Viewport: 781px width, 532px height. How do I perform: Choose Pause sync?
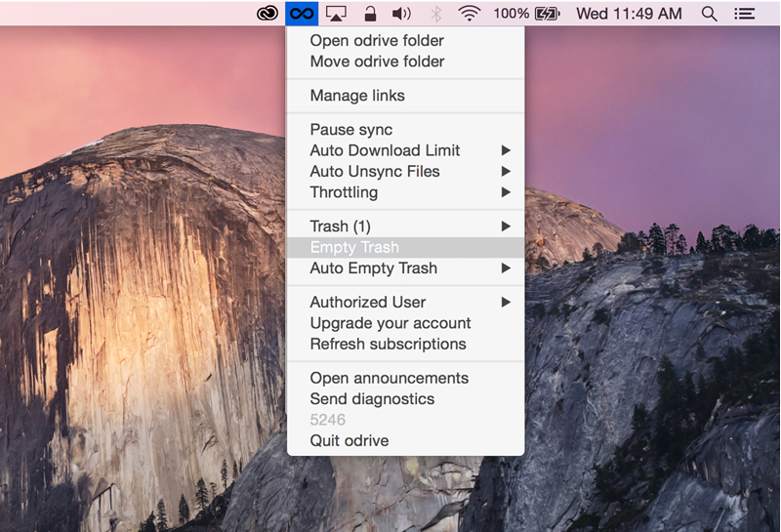point(405,130)
